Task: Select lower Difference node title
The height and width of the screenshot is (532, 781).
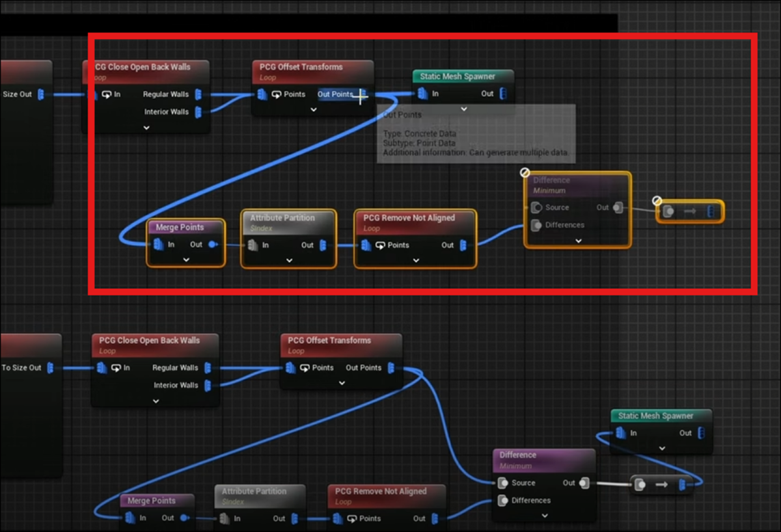Action: [x=518, y=455]
